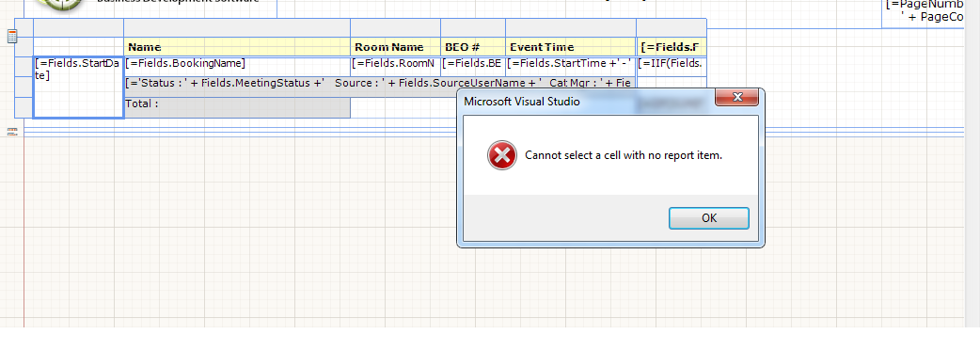Screen dimensions: 980x350
Task: Click OK in the error dialog
Action: click(709, 218)
